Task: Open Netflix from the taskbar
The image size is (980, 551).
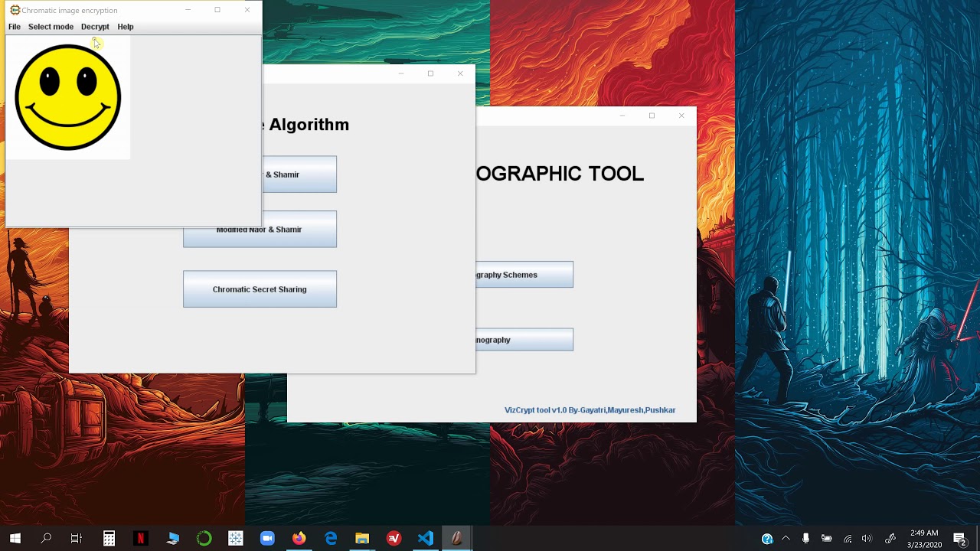Action: 140,539
